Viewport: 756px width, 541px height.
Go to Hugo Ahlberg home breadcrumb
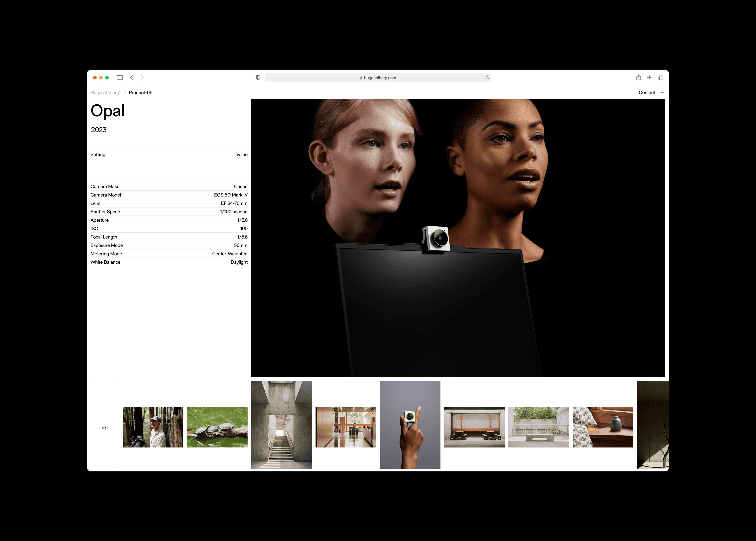coord(105,93)
